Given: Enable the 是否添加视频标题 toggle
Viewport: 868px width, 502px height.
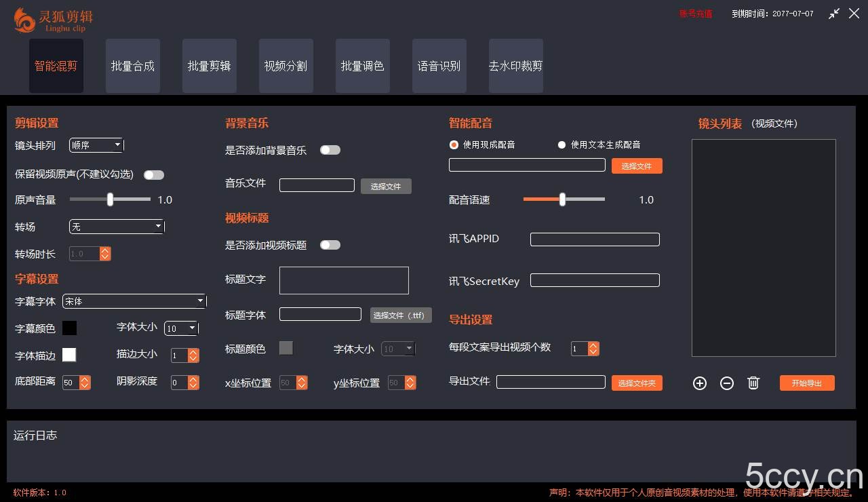Looking at the screenshot, I should [330, 245].
